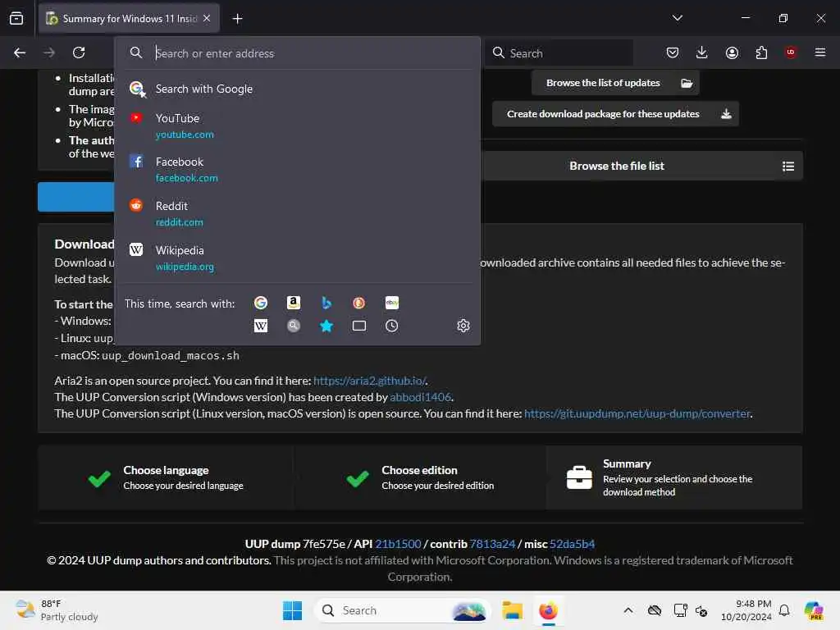The height and width of the screenshot is (630, 840).
Task: Reload the current page
Action: 79,52
